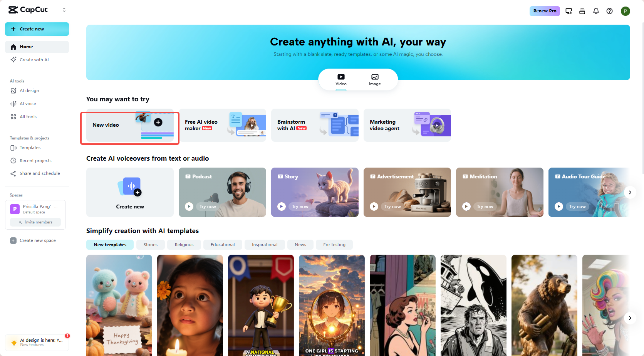Screen dimensions: 644x356
Task: Open Templates under Templates & projects
Action: coord(30,147)
